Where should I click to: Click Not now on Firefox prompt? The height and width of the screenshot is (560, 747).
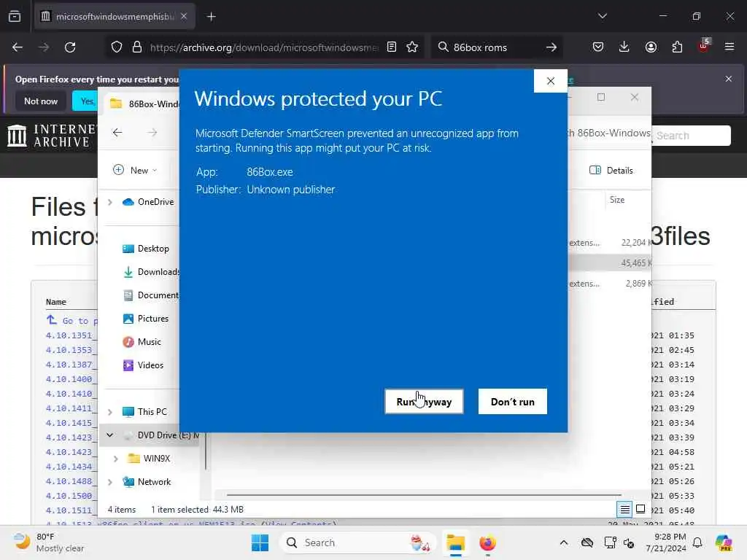point(41,101)
